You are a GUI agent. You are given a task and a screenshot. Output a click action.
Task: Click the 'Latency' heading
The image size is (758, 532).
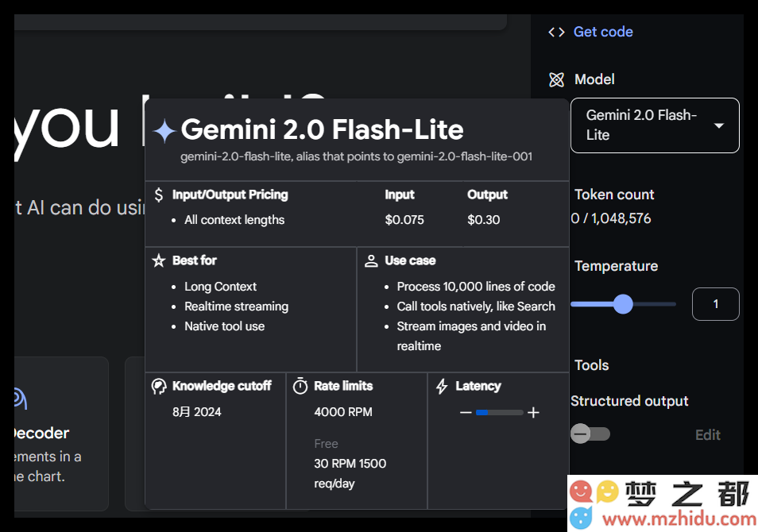pyautogui.click(x=478, y=386)
